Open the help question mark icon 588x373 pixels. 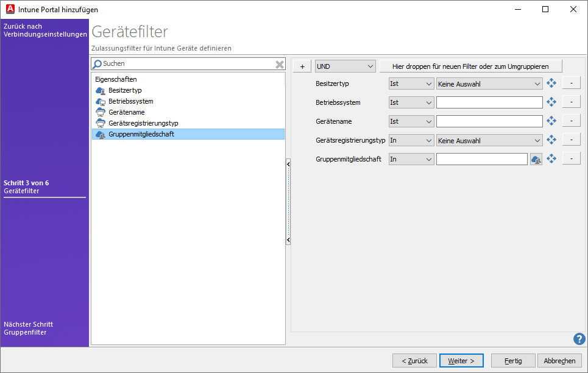pos(579,339)
